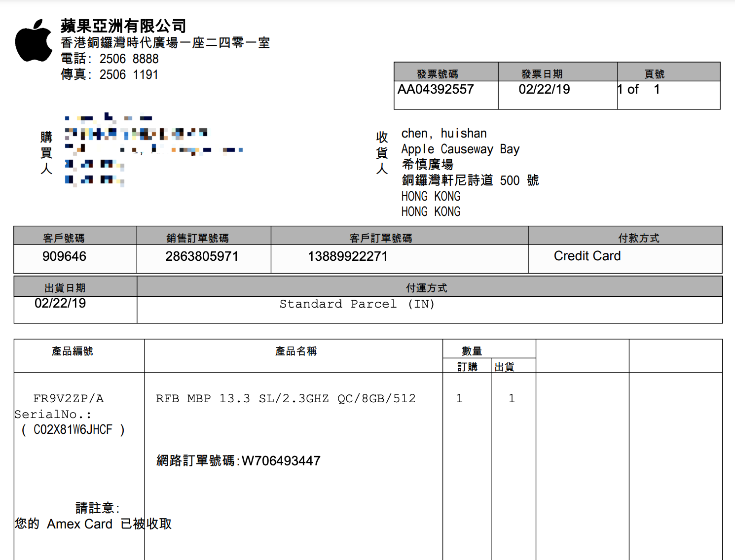Select the street line 銅鑼灣軒尼詩道 500 號
The image size is (735, 560).
(x=470, y=180)
